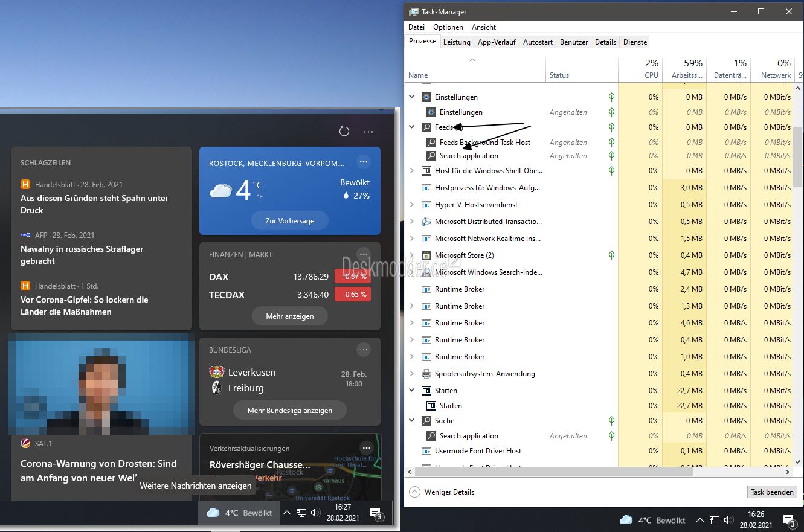Image resolution: width=804 pixels, height=532 pixels.
Task: Click the Task-Manager title bar icon
Action: 414,11
